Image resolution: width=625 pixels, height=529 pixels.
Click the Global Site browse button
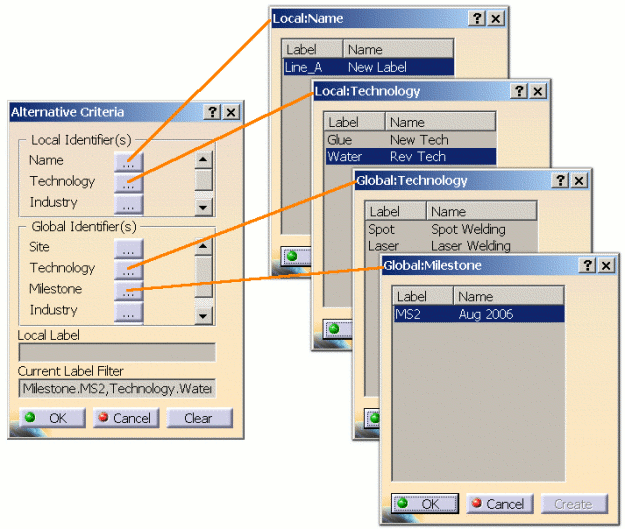click(x=128, y=247)
